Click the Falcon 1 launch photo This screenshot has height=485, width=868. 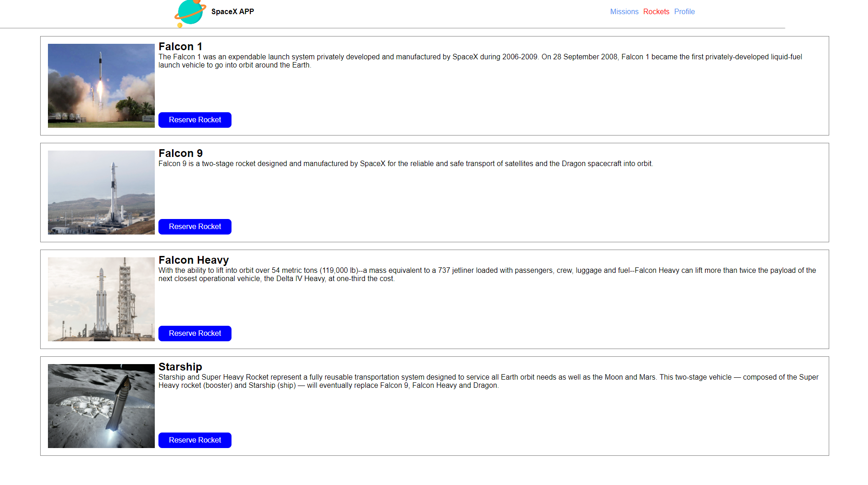coord(101,86)
